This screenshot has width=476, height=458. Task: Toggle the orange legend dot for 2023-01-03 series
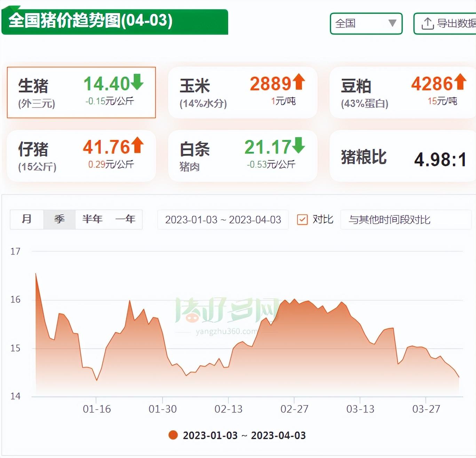click(173, 435)
